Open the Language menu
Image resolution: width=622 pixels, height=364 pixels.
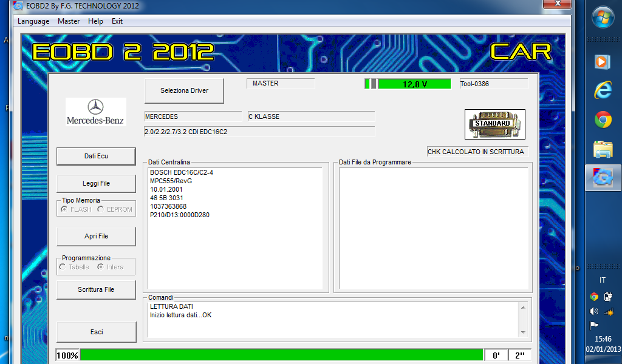[x=33, y=21]
